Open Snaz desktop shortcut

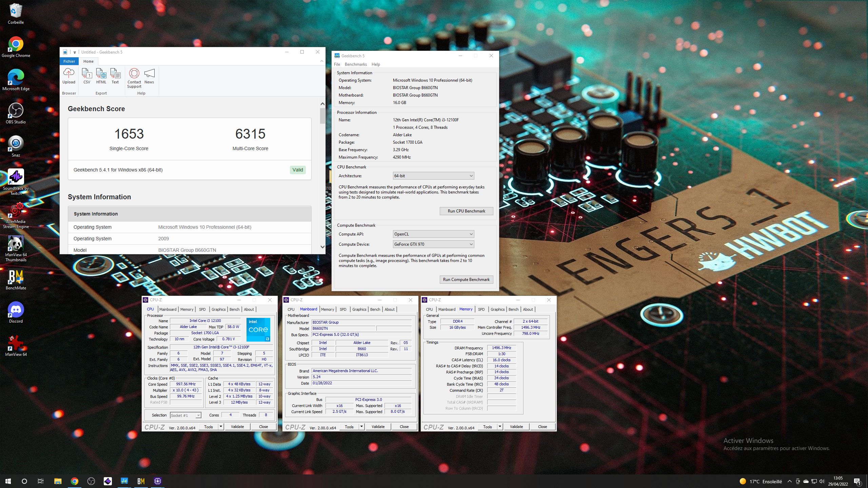pyautogui.click(x=16, y=147)
